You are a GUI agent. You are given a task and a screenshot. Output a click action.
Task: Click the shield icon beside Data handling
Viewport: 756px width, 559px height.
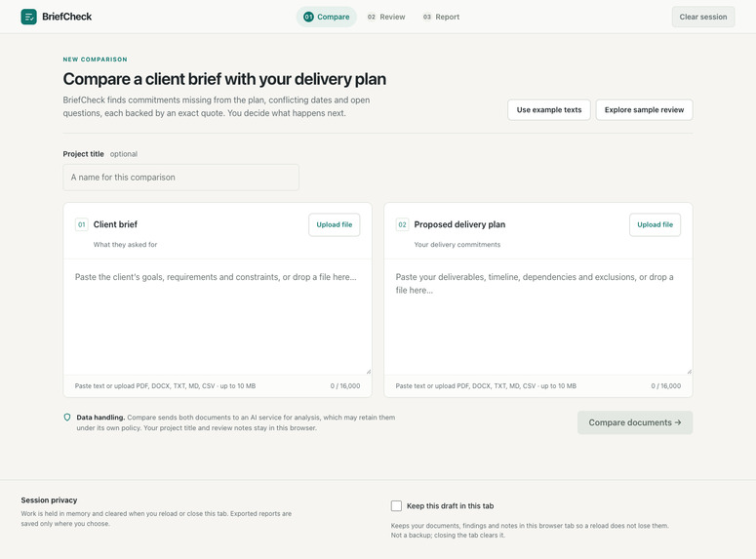click(67, 418)
